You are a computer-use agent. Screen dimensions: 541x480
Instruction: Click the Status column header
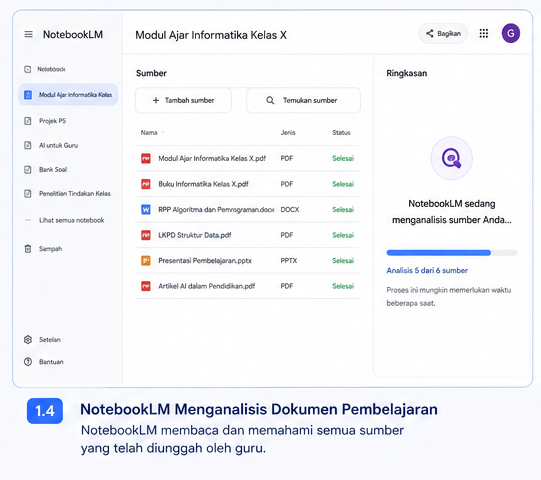pyautogui.click(x=341, y=133)
